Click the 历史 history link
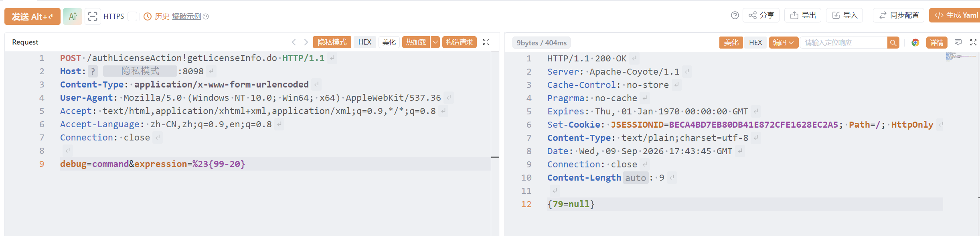This screenshot has height=236, width=980. pos(162,16)
